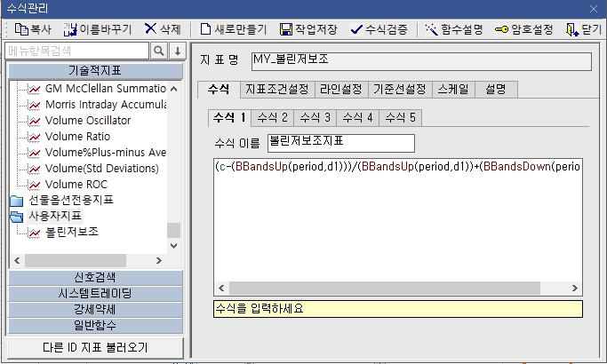Image resolution: width=607 pixels, height=364 pixels.
Task: Switch to the 지표조건설정 tab
Action: point(276,89)
